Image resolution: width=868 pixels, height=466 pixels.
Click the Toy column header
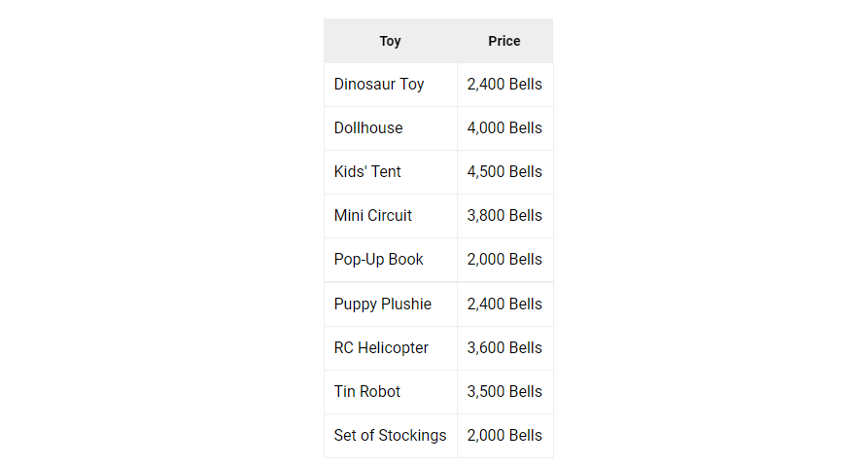390,41
